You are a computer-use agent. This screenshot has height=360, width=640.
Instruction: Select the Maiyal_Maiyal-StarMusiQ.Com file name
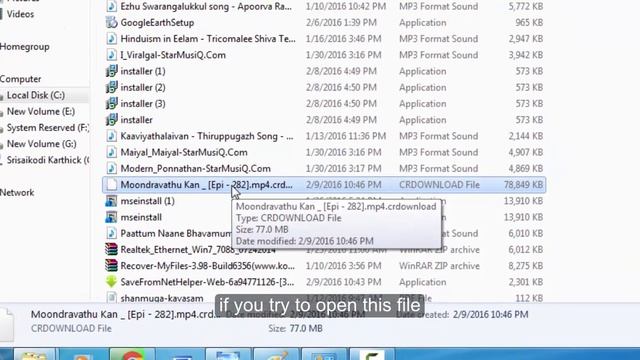coord(184,152)
